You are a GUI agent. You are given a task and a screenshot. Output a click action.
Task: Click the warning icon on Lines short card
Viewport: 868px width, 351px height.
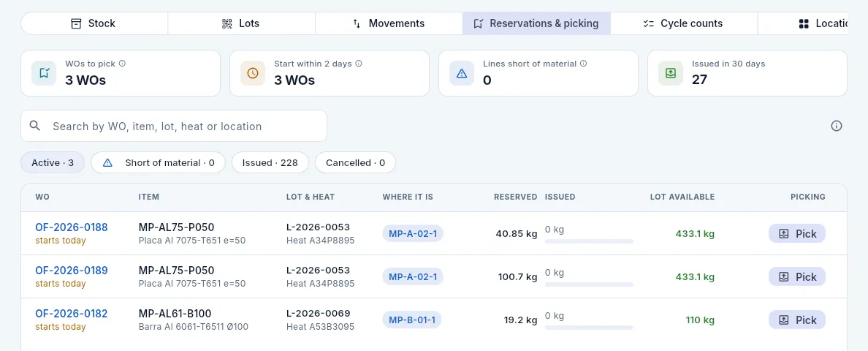point(462,73)
